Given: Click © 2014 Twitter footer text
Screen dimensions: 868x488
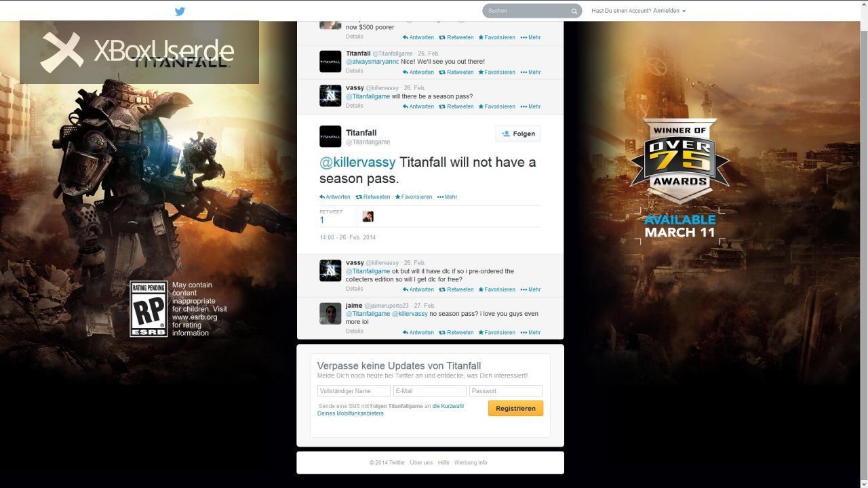Looking at the screenshot, I should 387,463.
